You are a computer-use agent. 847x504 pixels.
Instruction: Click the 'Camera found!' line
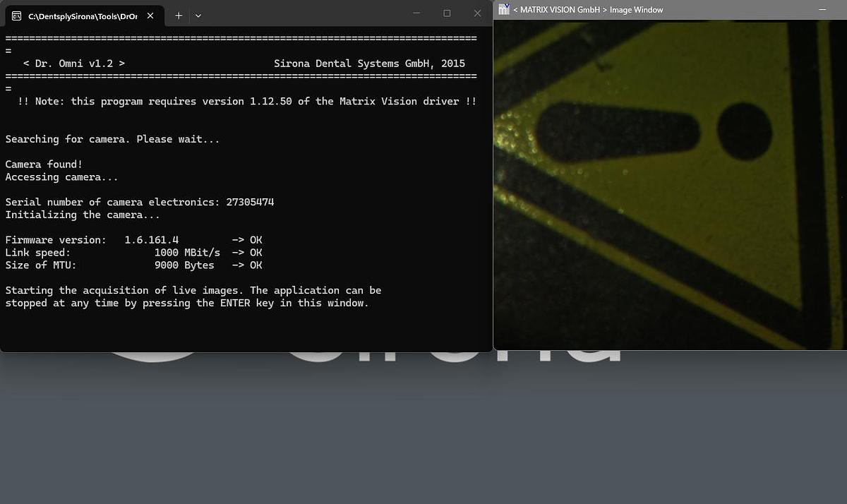tap(44, 164)
